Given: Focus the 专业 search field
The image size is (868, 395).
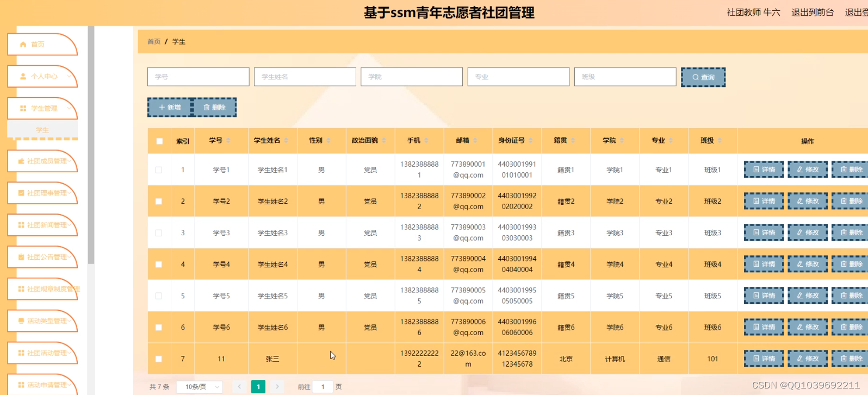Looking at the screenshot, I should tap(518, 77).
